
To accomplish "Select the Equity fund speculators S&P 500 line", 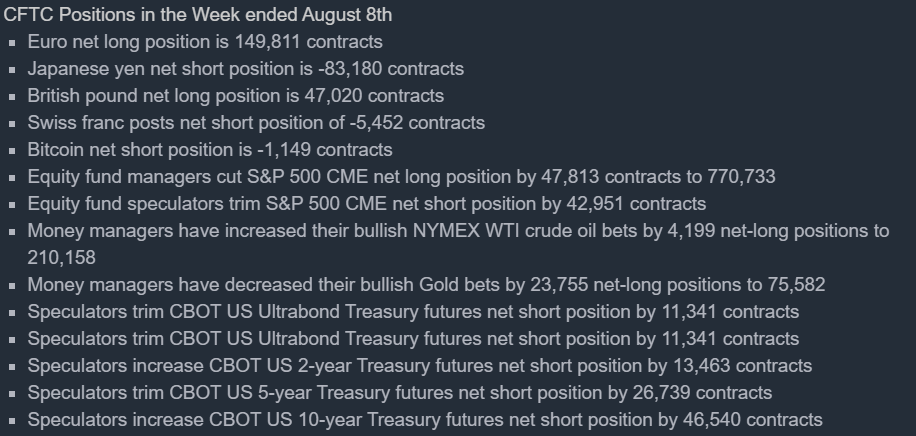I will pos(367,204).
